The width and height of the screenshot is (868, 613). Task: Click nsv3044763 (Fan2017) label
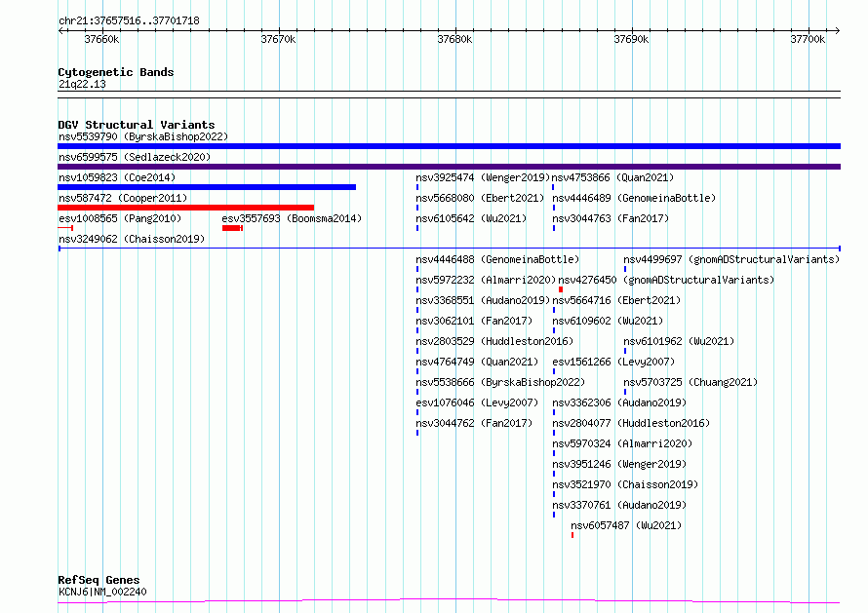pos(611,218)
